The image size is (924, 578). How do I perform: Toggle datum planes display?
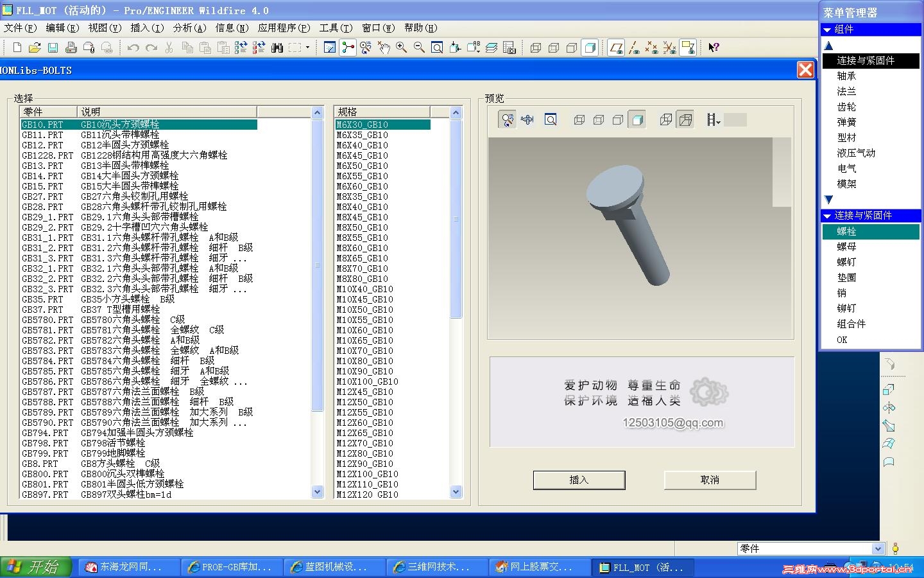[616, 48]
